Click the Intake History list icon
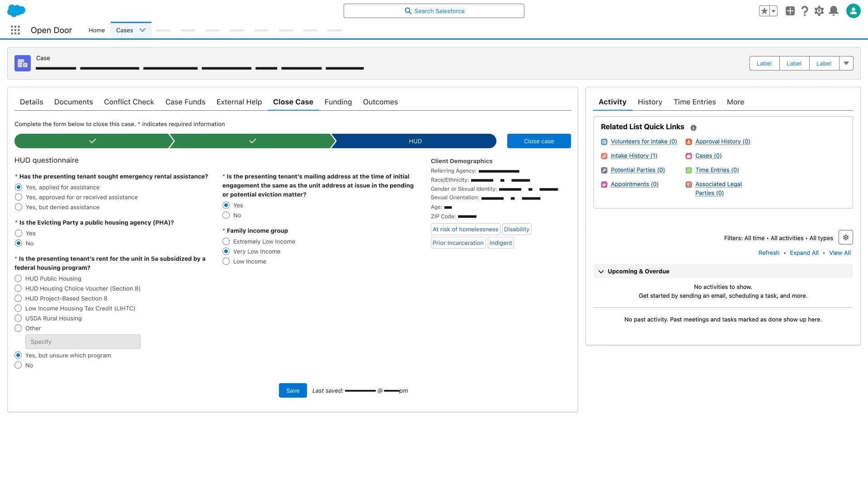868x488 pixels. (604, 156)
